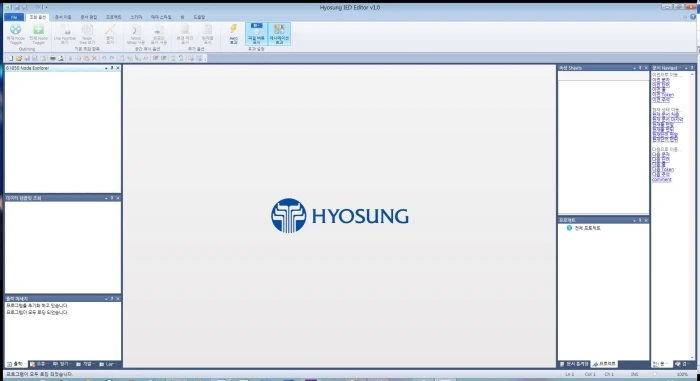Open the File ribbon tab
Image resolution: width=700 pixels, height=381 pixels.
point(14,17)
